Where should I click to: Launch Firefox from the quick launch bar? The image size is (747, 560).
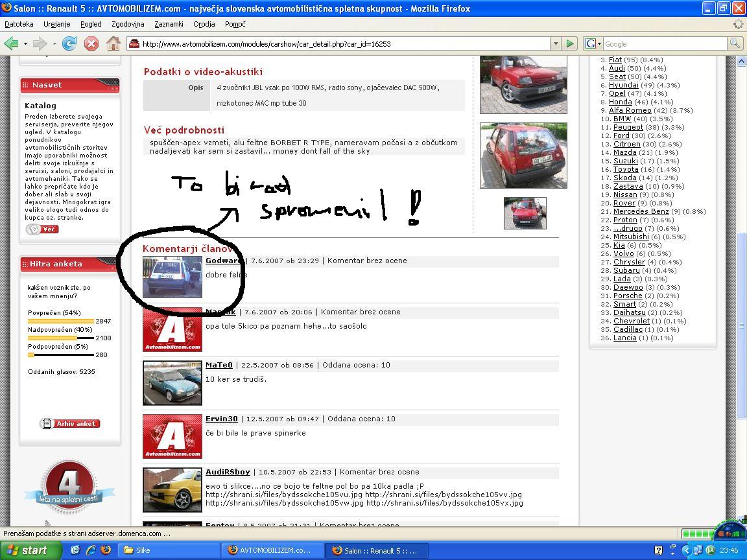(106, 550)
